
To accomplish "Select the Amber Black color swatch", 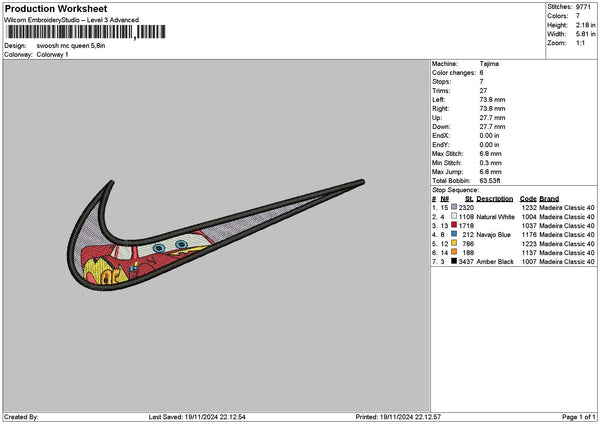I will tap(454, 261).
